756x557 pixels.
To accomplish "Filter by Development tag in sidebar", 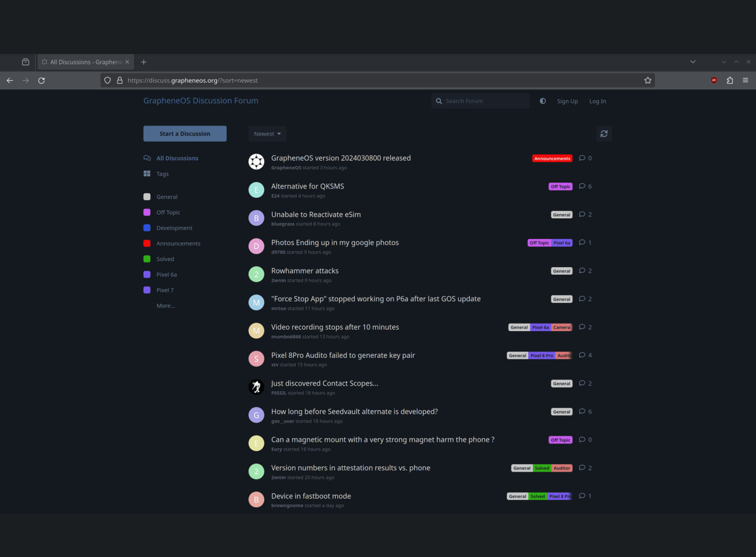I will click(168, 228).
